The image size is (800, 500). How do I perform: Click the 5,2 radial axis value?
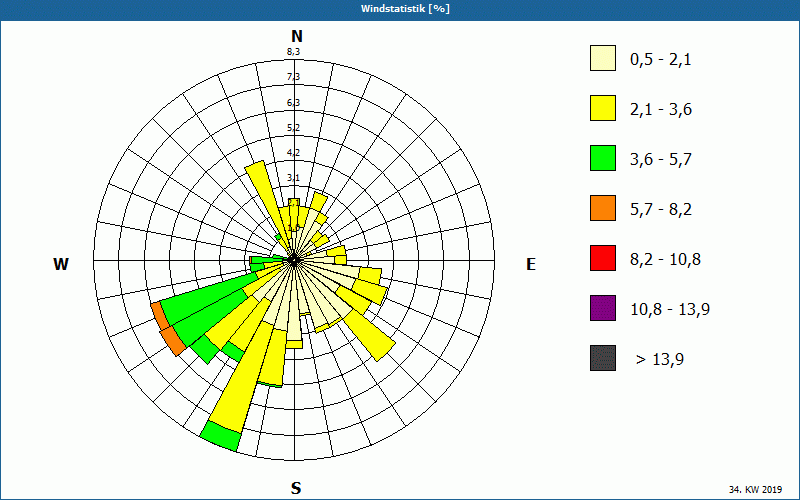click(x=293, y=128)
